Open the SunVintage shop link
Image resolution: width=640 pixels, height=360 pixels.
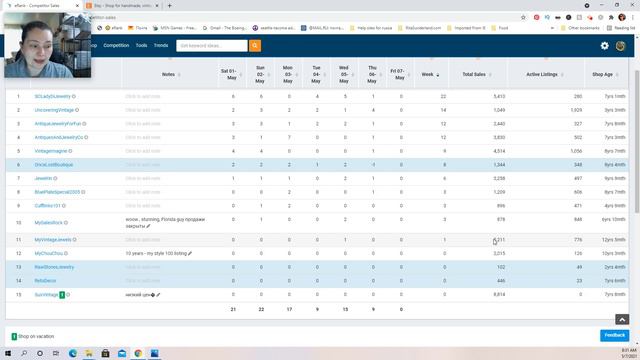[x=46, y=295]
